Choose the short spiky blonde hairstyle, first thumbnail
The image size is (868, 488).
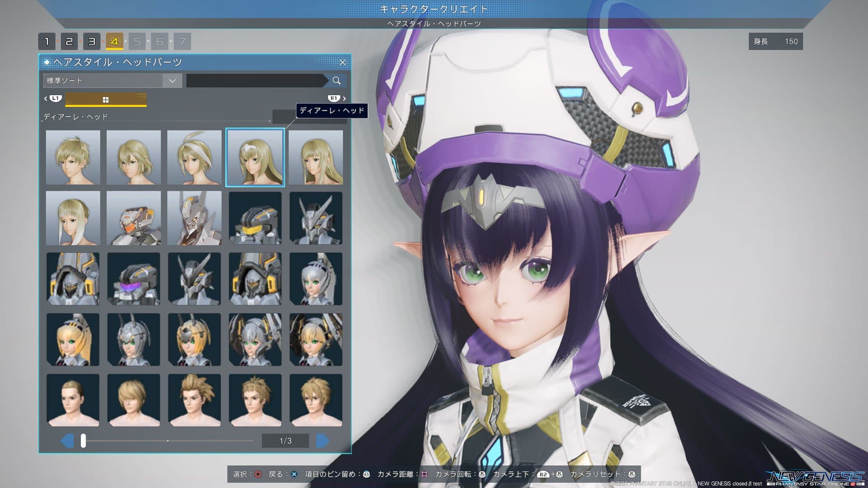click(73, 157)
